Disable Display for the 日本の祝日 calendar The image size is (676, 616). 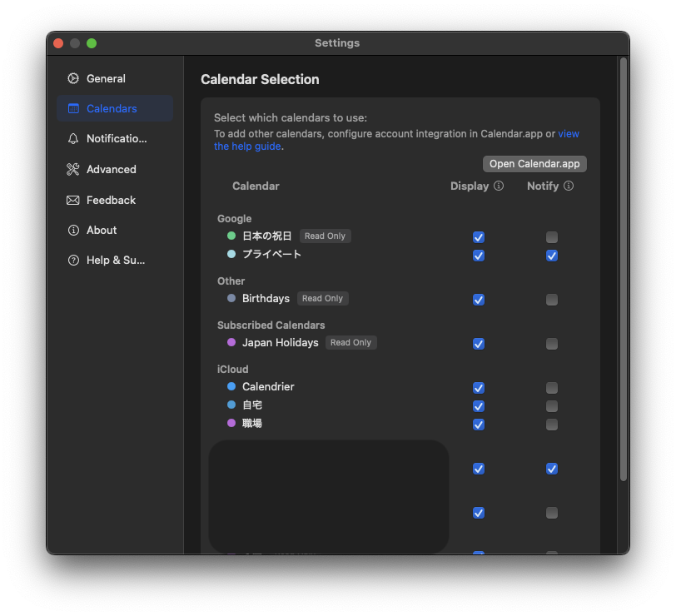479,237
